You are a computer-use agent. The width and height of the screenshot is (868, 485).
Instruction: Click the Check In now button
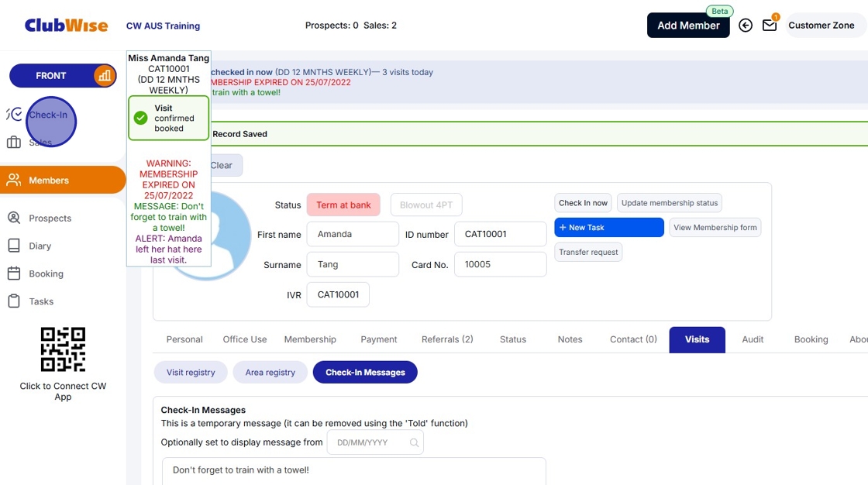click(x=583, y=203)
